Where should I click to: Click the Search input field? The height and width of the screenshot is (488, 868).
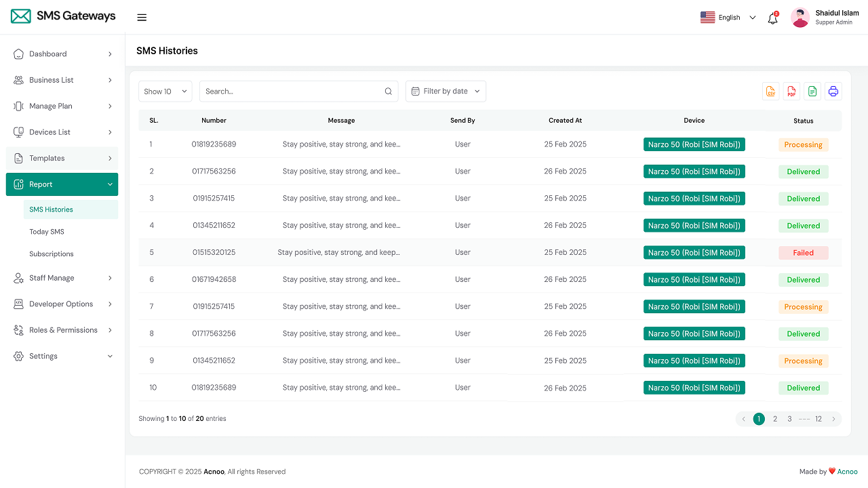click(292, 91)
